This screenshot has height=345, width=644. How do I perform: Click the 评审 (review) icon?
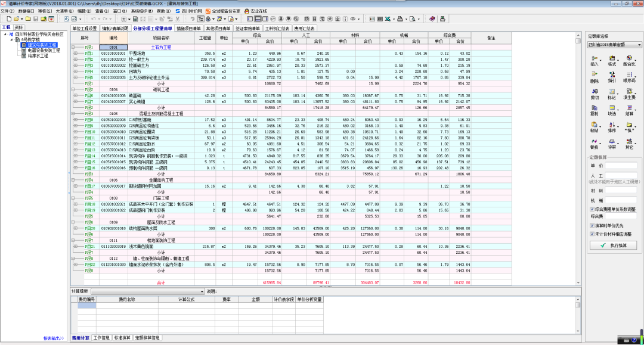(x=612, y=144)
